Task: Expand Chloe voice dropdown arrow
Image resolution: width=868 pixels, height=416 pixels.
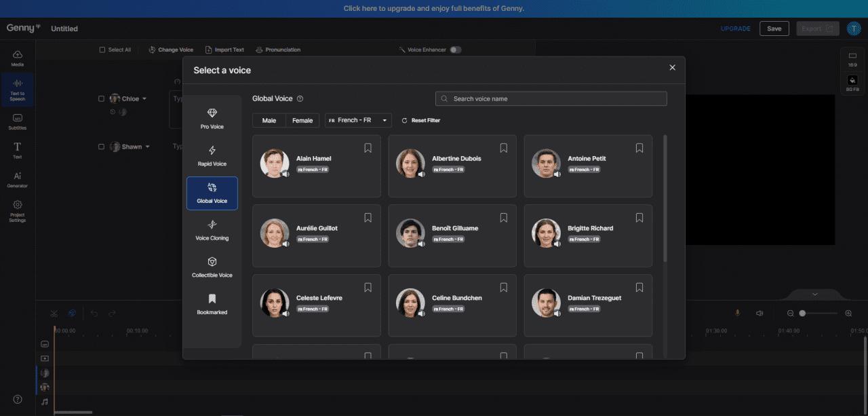Action: pyautogui.click(x=144, y=99)
